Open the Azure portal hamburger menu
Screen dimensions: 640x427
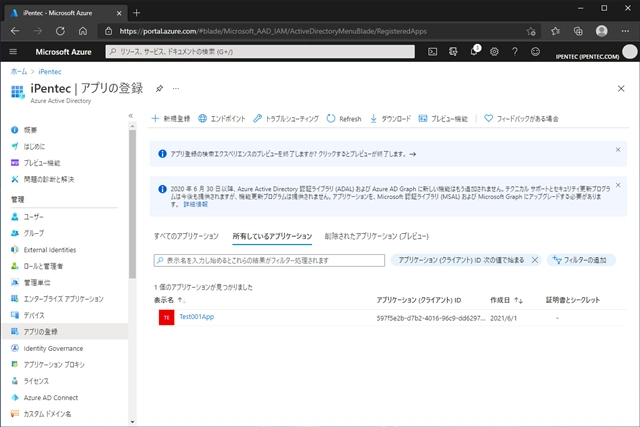coord(13,52)
